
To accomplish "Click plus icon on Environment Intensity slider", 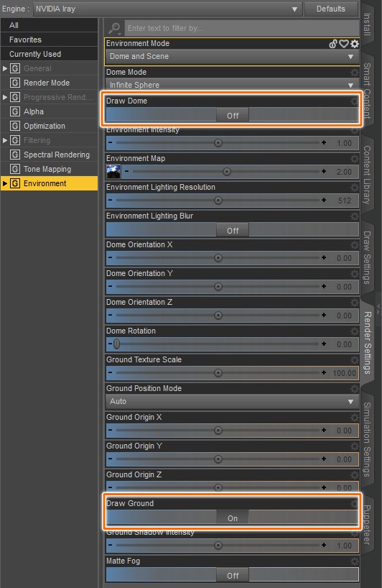I will click(x=324, y=142).
